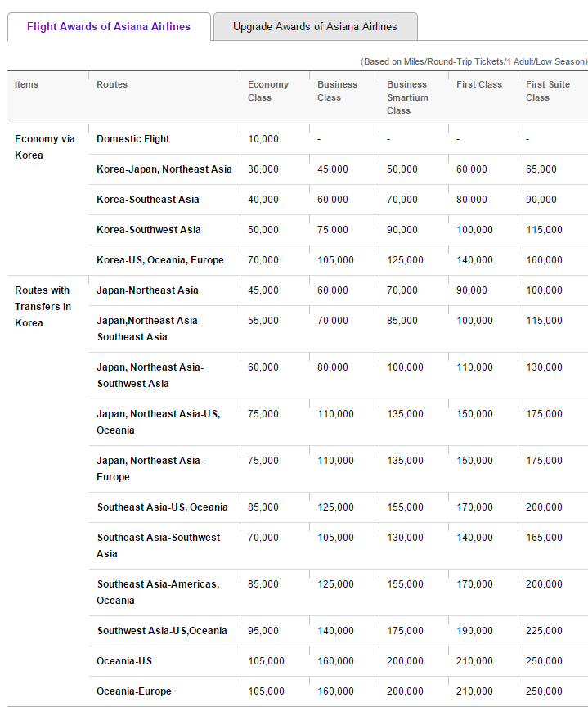Click Korea-Japan First Suite value 65,000
Screen dimensions: 588x716
541,169
